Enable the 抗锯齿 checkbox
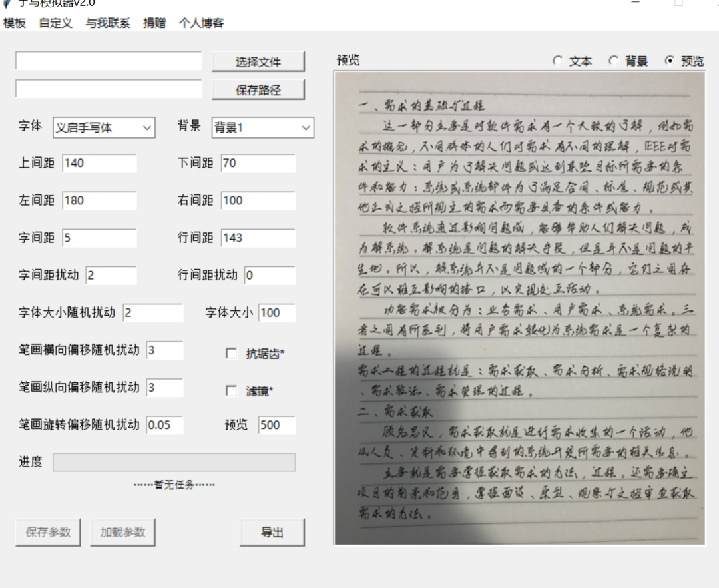 pyautogui.click(x=232, y=353)
